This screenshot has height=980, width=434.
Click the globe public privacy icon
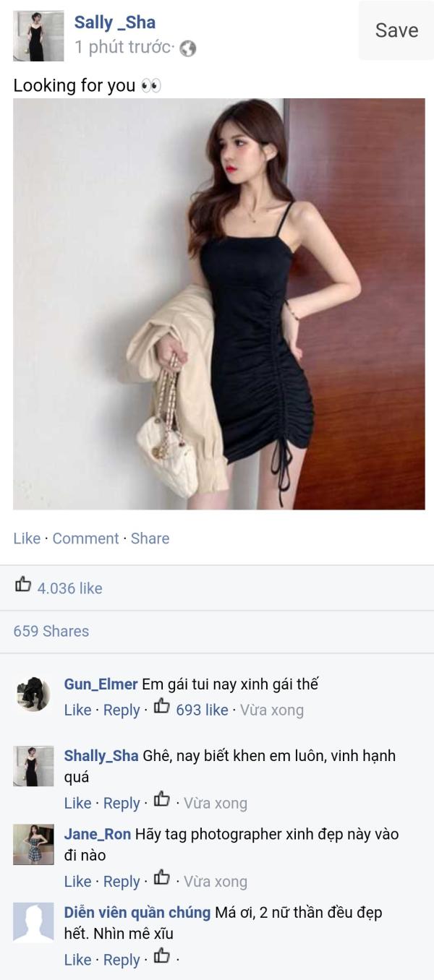[x=188, y=48]
